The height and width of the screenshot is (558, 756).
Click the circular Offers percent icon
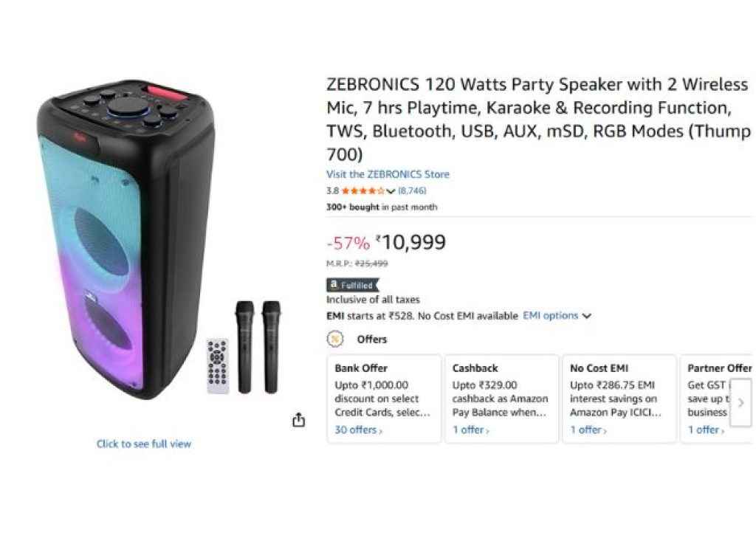pos(337,339)
